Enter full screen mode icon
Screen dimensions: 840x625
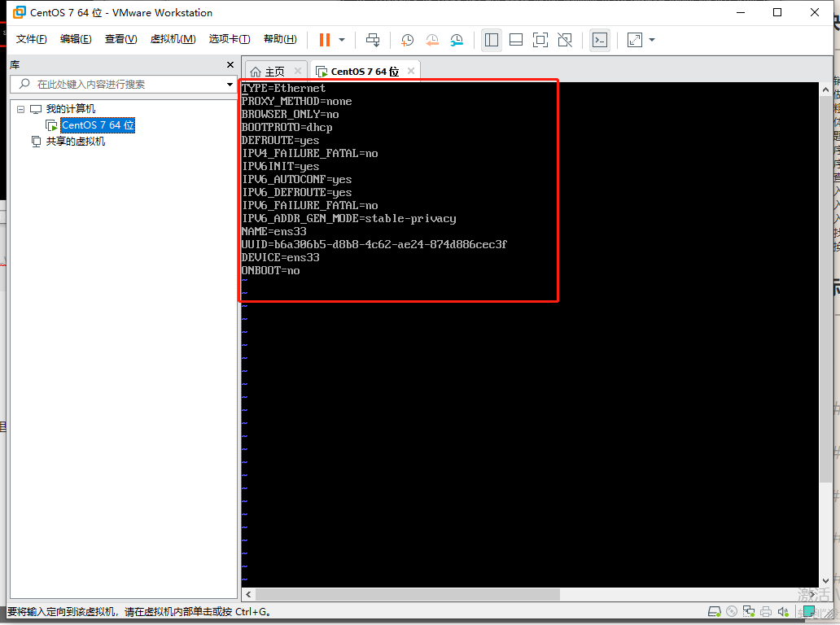pos(540,40)
